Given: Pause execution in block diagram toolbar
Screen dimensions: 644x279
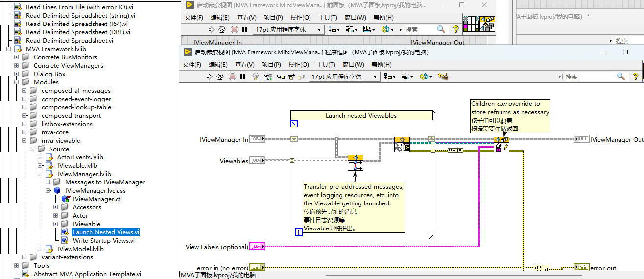Looking at the screenshot, I should (243, 76).
